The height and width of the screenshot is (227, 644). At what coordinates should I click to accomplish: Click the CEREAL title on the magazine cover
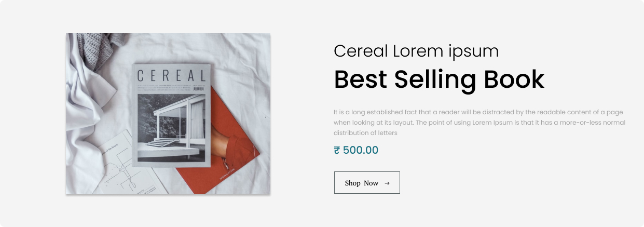[172, 76]
